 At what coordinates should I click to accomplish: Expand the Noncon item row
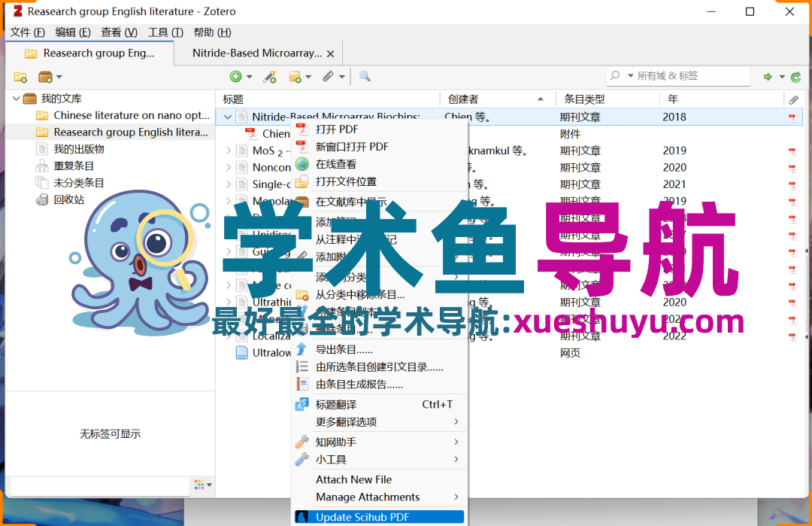click(229, 167)
